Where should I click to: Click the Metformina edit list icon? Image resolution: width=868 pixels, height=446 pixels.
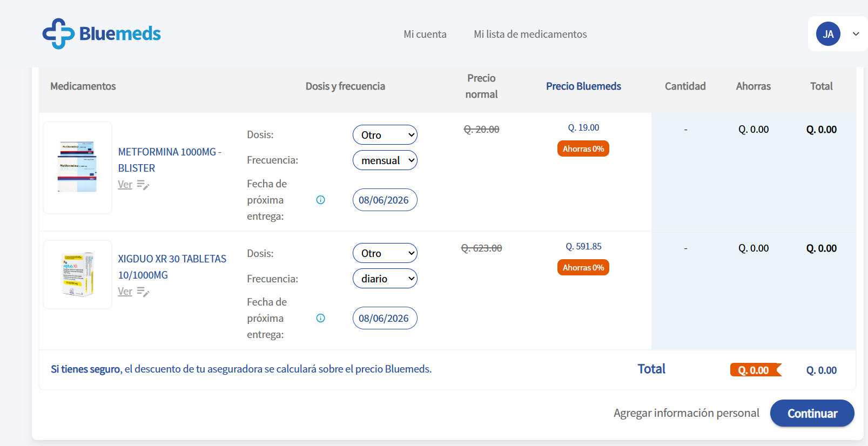[x=143, y=185]
